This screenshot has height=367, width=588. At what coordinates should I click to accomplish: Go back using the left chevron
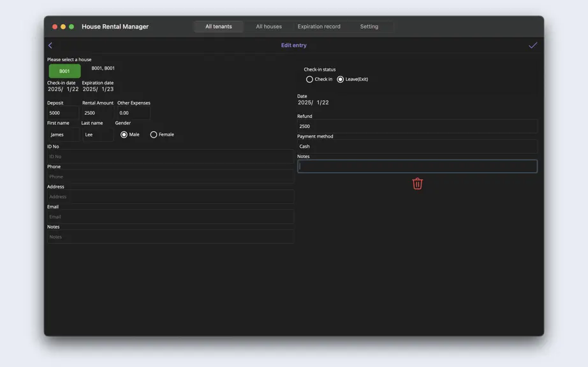pyautogui.click(x=50, y=45)
